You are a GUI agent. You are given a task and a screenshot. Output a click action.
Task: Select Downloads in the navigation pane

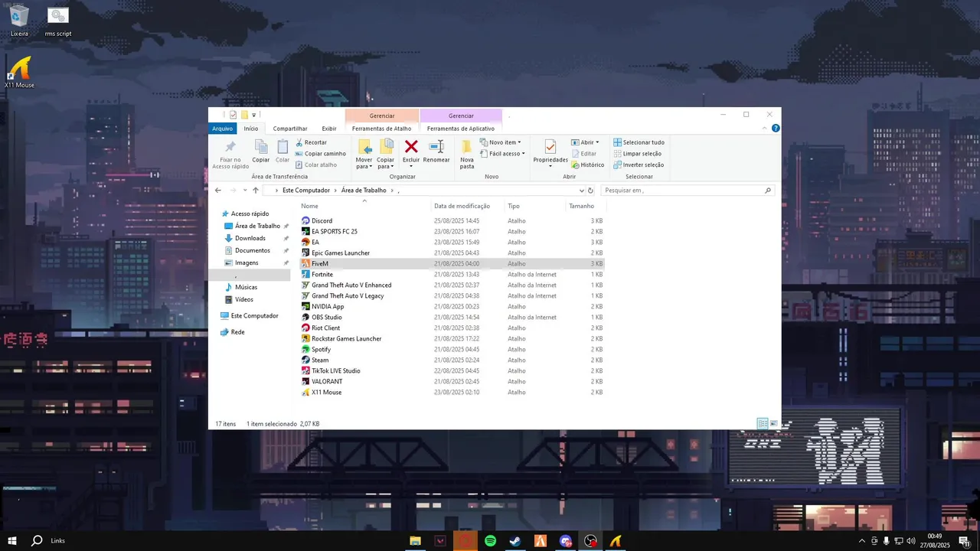250,239
